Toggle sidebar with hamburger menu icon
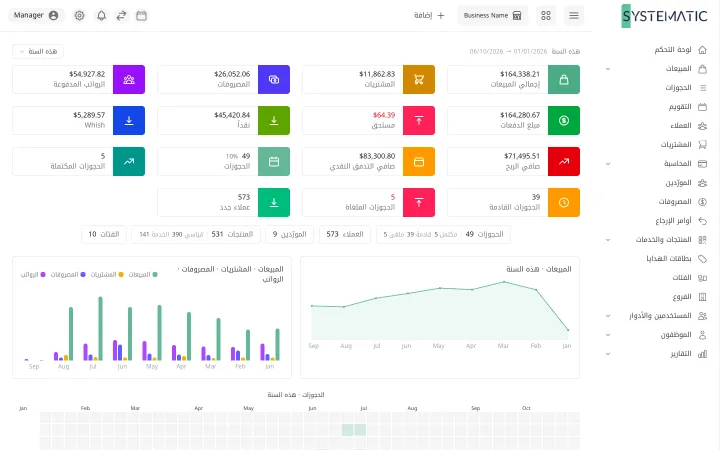Image resolution: width=720 pixels, height=450 pixels. [574, 16]
